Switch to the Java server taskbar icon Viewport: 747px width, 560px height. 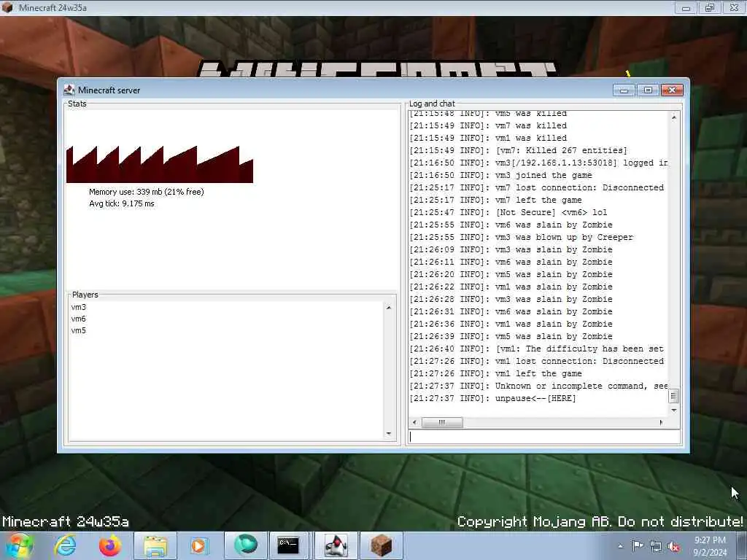pyautogui.click(x=336, y=545)
